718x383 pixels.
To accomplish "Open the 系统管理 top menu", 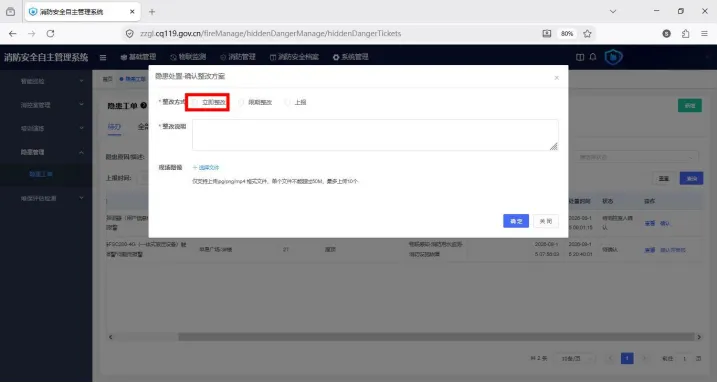I will (x=350, y=57).
